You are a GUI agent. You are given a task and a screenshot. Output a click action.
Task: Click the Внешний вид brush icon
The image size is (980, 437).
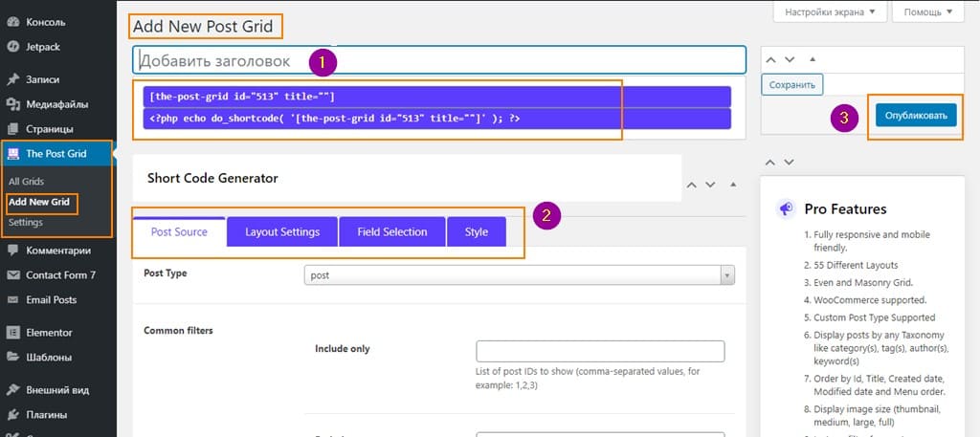(12, 390)
